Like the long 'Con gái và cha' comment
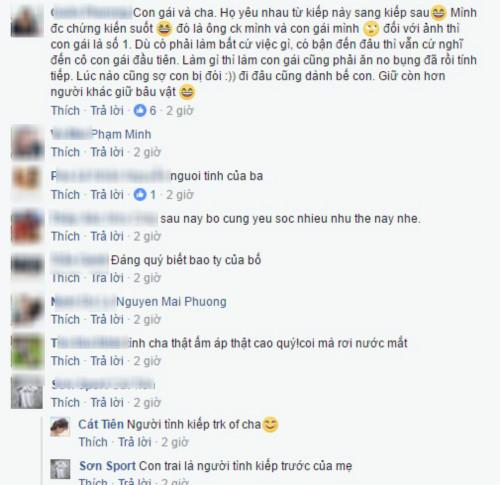The height and width of the screenshot is (485, 500). click(x=65, y=110)
